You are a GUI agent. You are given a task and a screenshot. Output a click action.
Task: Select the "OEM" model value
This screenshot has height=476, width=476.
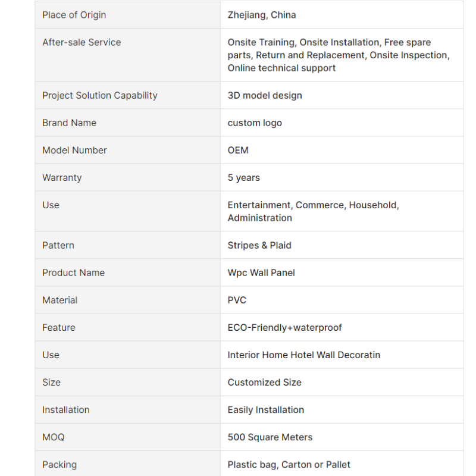238,150
